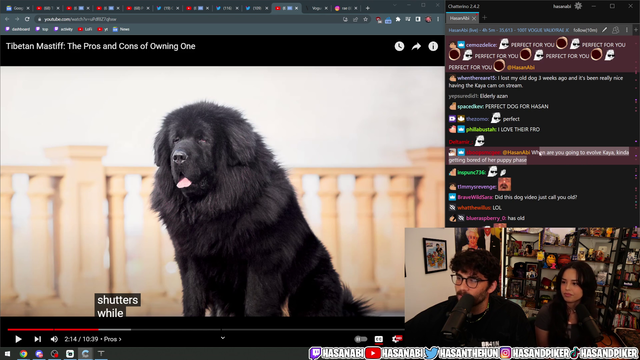640x360 pixels.
Task: Click username spacedkev in chat
Action: 470,107
